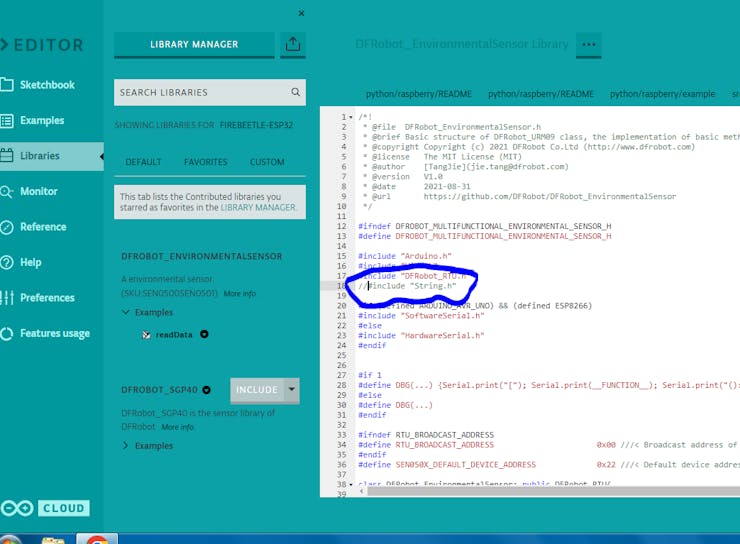Open More info for EnvironmentalSensor

pos(240,293)
